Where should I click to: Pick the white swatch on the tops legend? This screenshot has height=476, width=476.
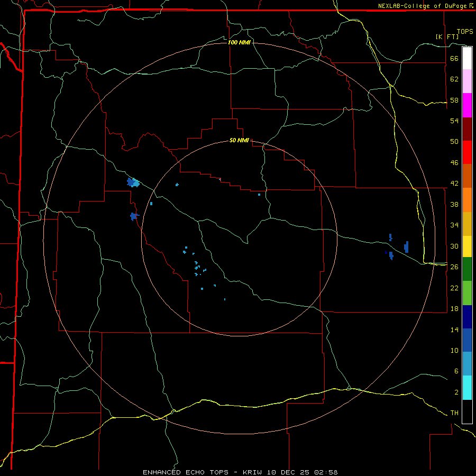(x=467, y=58)
